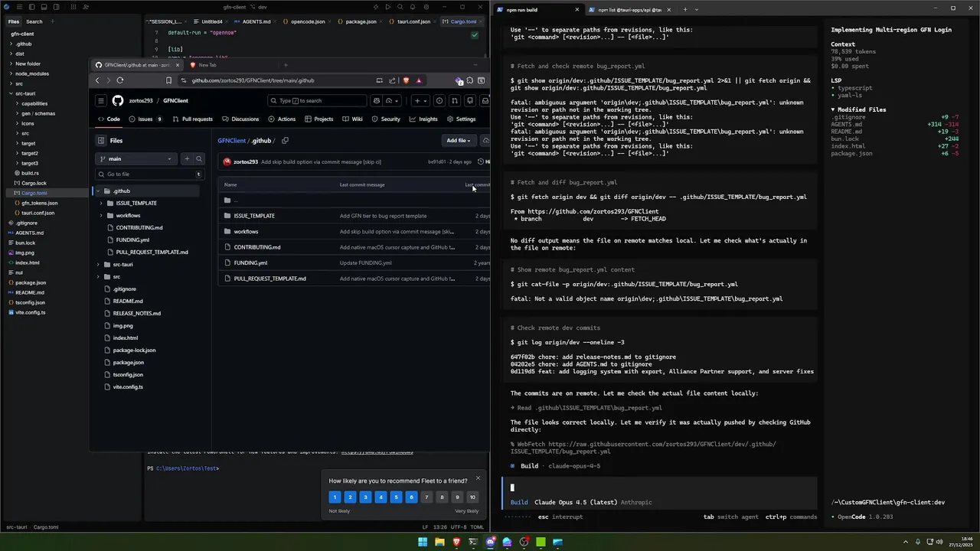This screenshot has width=980, height=551.
Task: Open GitHub Copilot chat icon
Action: tap(376, 100)
